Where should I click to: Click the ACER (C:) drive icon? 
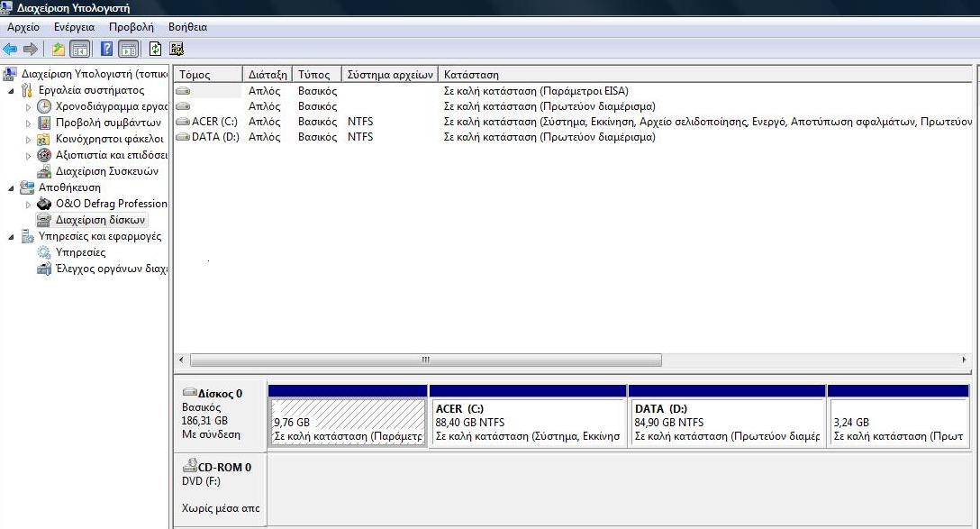tap(183, 122)
